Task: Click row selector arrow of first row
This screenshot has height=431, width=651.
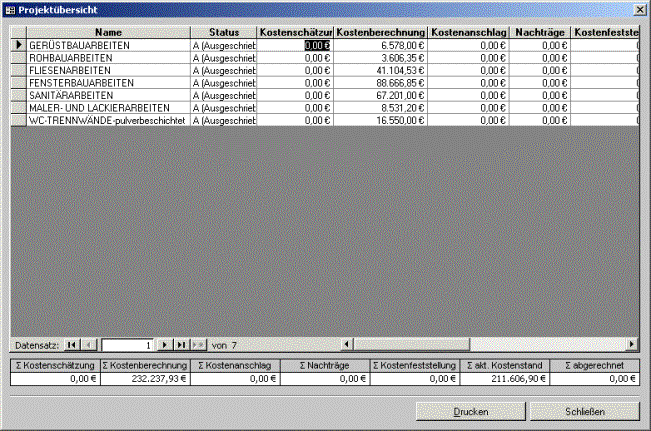Action: (18, 45)
